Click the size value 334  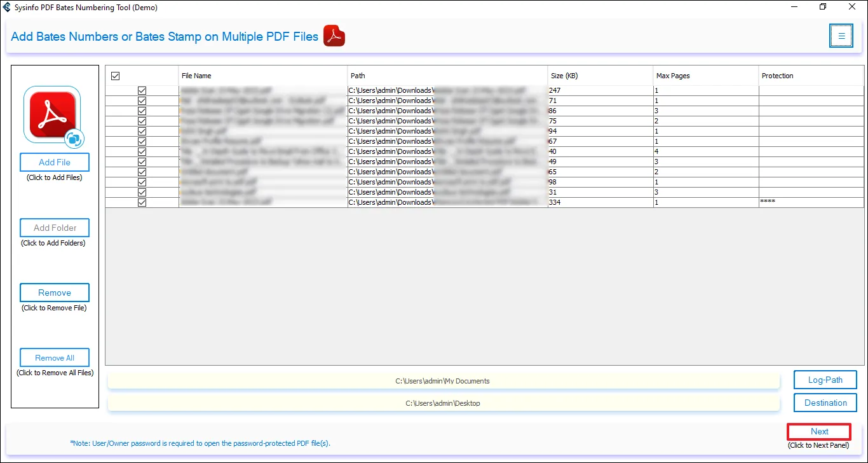pos(600,203)
